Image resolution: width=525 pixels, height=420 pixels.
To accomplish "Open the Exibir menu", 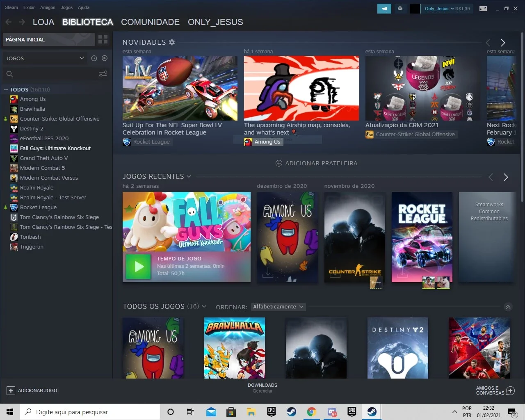I will (29, 7).
